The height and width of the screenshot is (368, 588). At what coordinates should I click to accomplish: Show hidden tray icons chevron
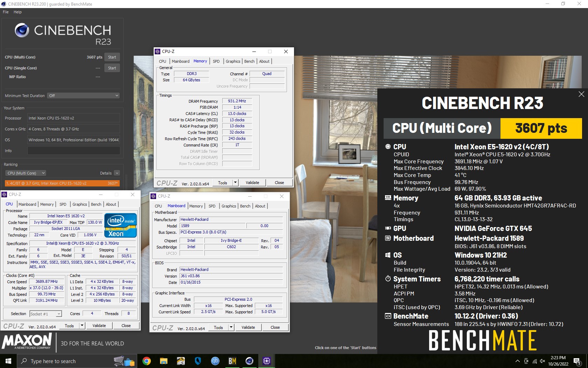(x=517, y=361)
